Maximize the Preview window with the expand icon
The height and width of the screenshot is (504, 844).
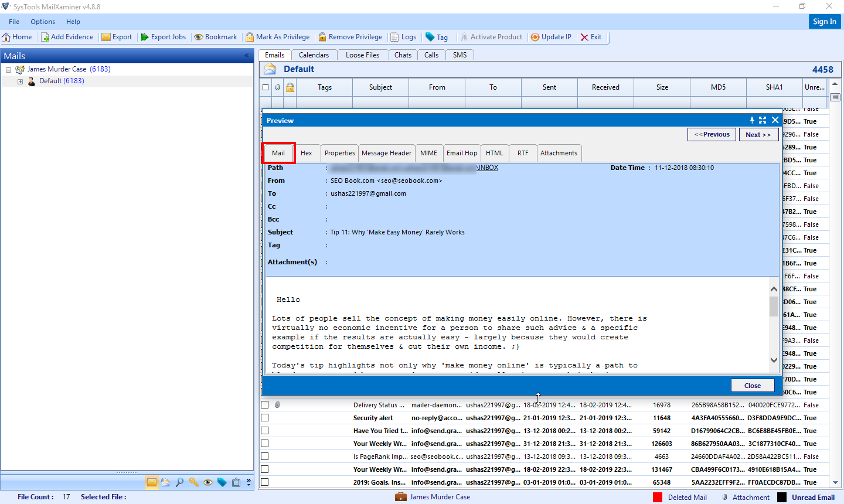click(x=763, y=120)
